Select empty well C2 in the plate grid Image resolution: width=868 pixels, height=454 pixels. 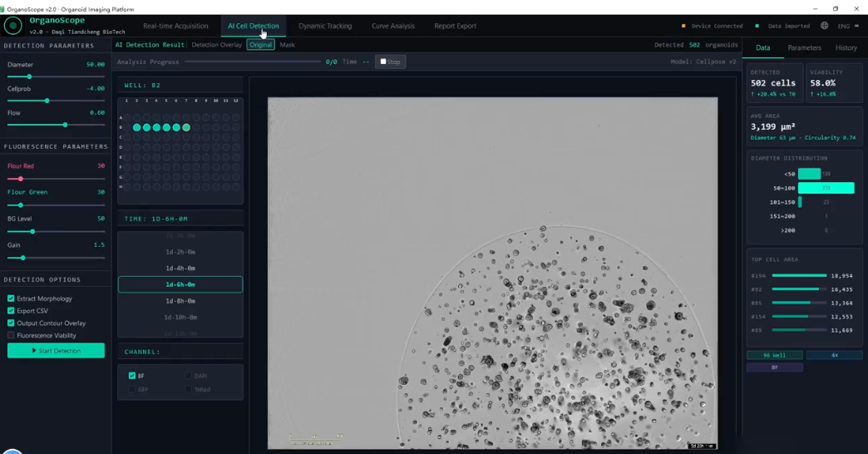pos(136,137)
